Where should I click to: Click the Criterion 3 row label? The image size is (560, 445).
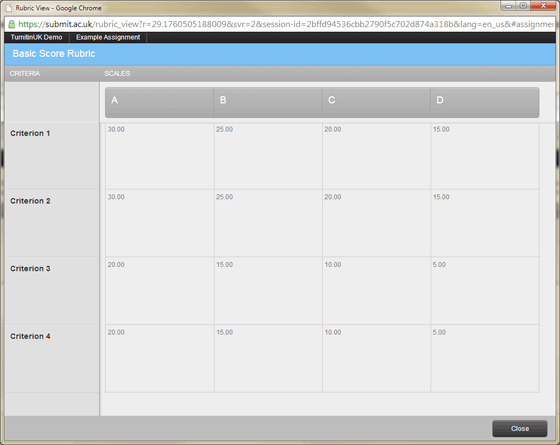30,268
